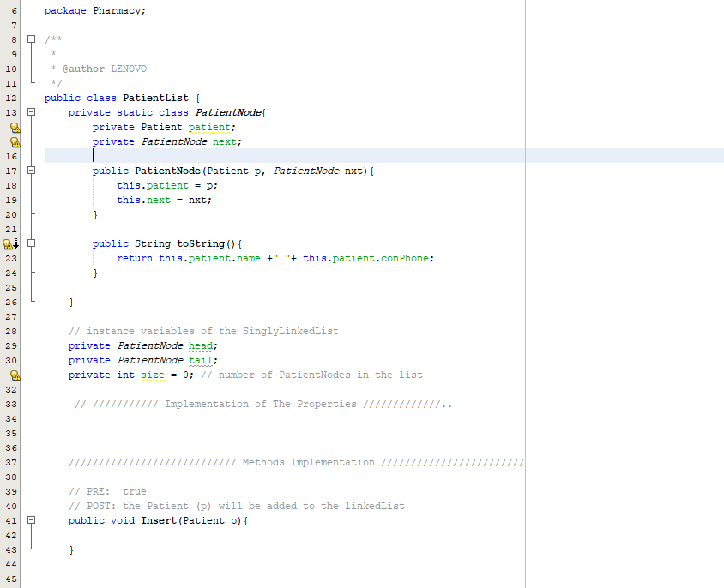Click the hint lightbulb next to the next field
The image size is (724, 588).
[14, 141]
